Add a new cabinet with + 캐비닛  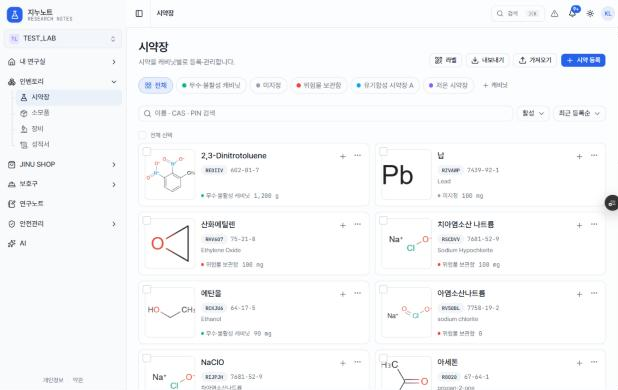495,85
